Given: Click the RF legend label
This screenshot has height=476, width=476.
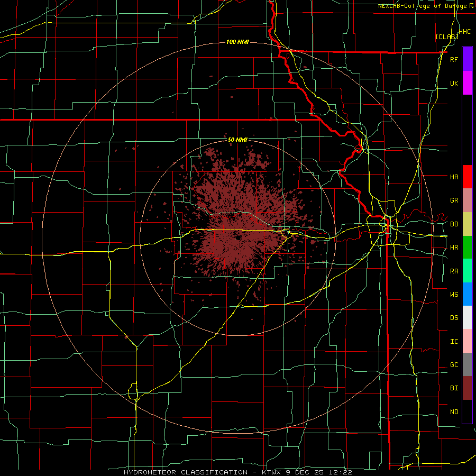Looking at the screenshot, I should [454, 60].
